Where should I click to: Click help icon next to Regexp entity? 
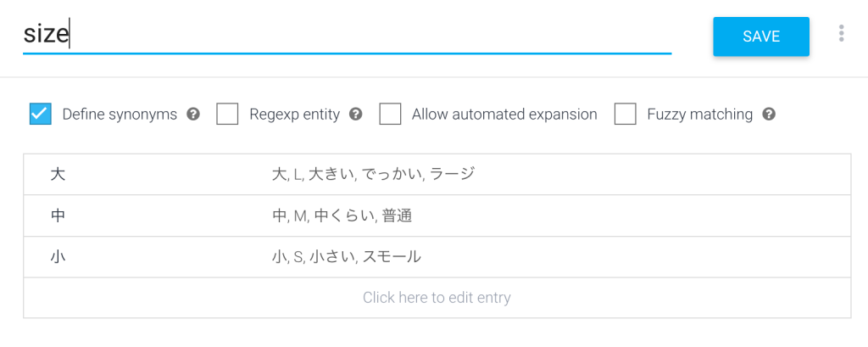pos(356,114)
